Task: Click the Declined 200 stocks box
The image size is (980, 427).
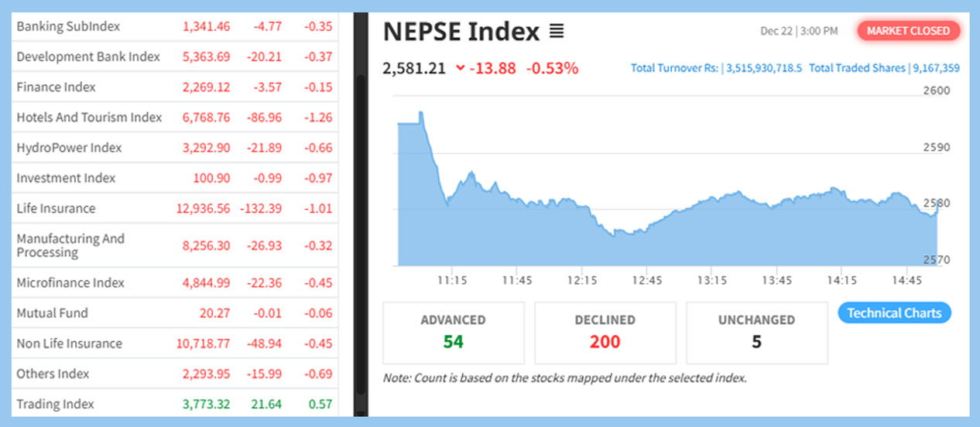Action: point(605,333)
